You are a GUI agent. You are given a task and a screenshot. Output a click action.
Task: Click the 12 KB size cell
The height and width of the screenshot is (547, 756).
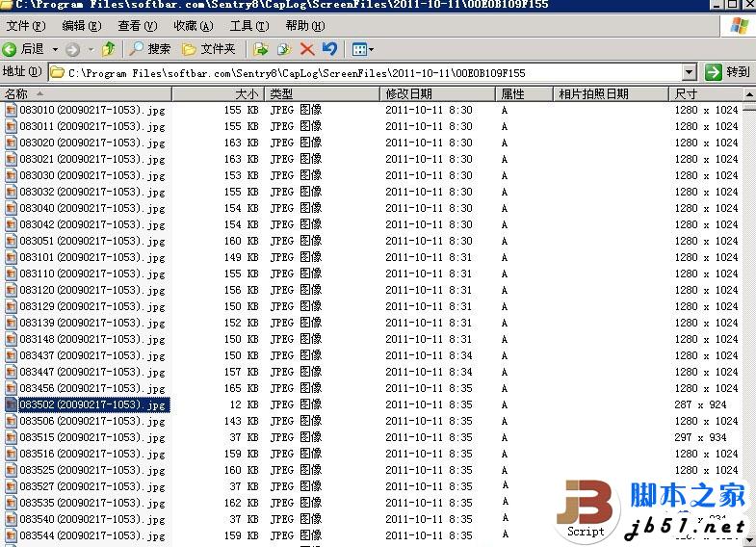[244, 404]
